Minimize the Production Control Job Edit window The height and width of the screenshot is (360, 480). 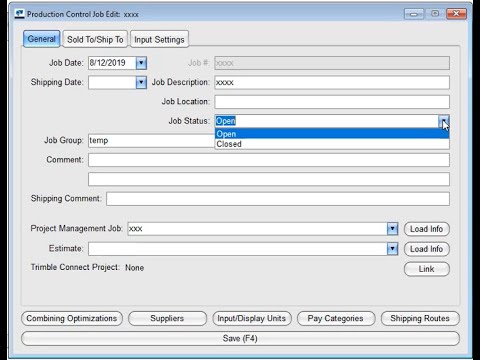coord(414,14)
